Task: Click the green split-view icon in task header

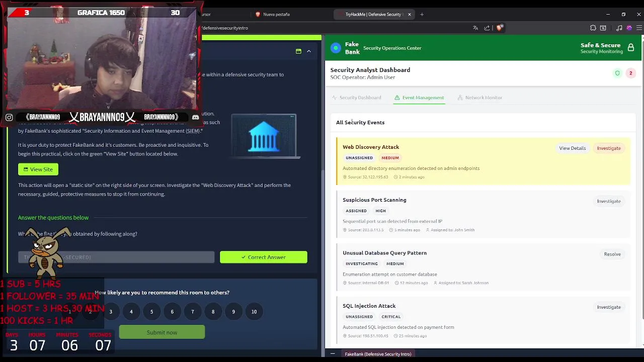Action: point(298,51)
